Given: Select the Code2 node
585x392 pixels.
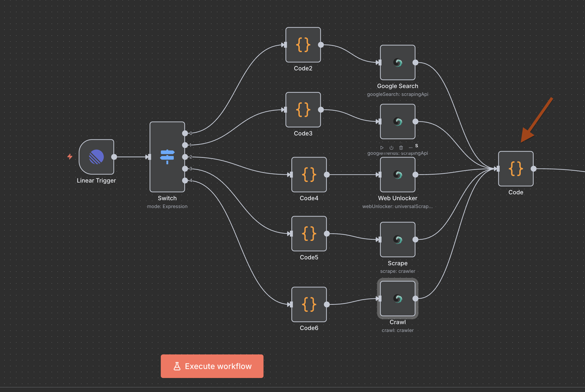Looking at the screenshot, I should 303,45.
